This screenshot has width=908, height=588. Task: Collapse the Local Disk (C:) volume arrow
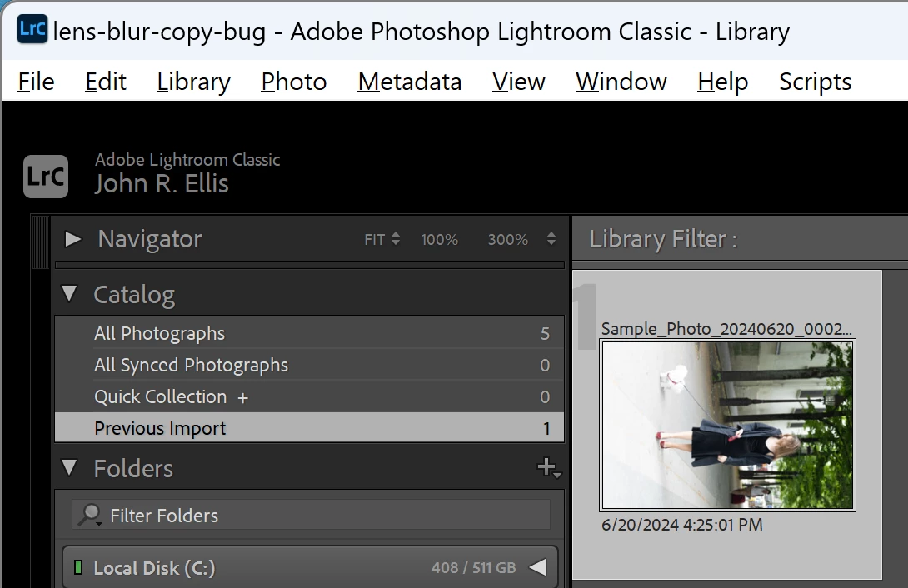pos(538,567)
